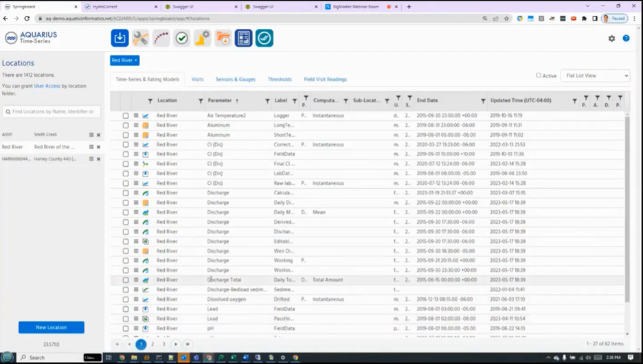Open the dotted curve rating tool icon
643x364 pixels.
click(x=161, y=38)
